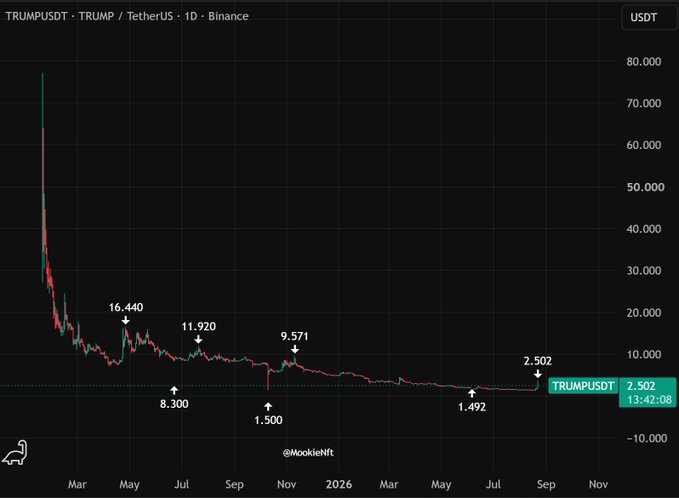Click the final Sep label on time axis
Viewport: 679px width, 498px height.
click(x=546, y=484)
